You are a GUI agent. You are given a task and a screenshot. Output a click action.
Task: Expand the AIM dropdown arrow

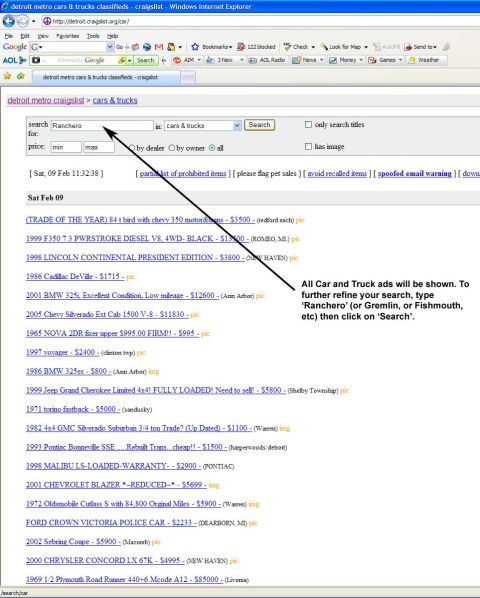point(199,60)
